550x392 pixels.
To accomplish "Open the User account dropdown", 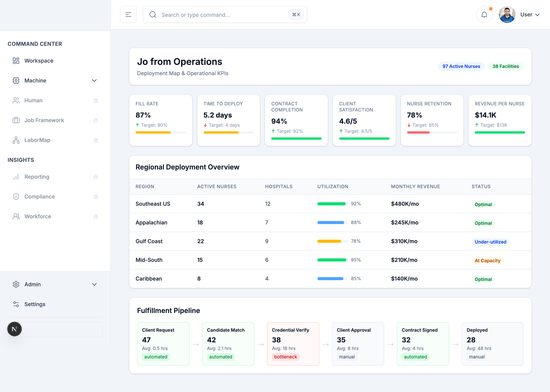I will point(529,15).
